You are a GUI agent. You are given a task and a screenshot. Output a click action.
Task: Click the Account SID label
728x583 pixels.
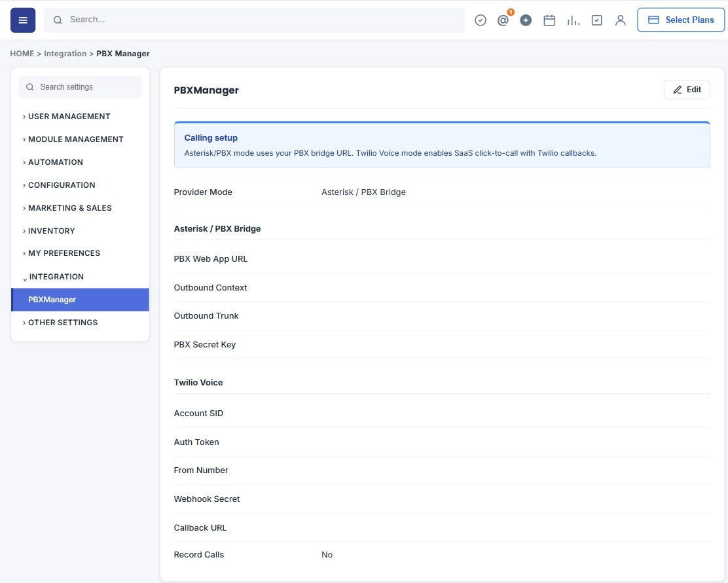tap(198, 413)
